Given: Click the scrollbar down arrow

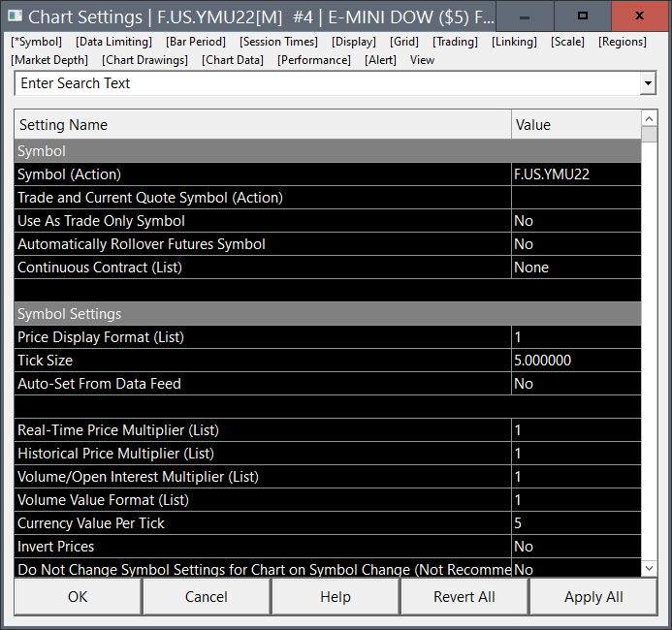Looking at the screenshot, I should (x=649, y=568).
